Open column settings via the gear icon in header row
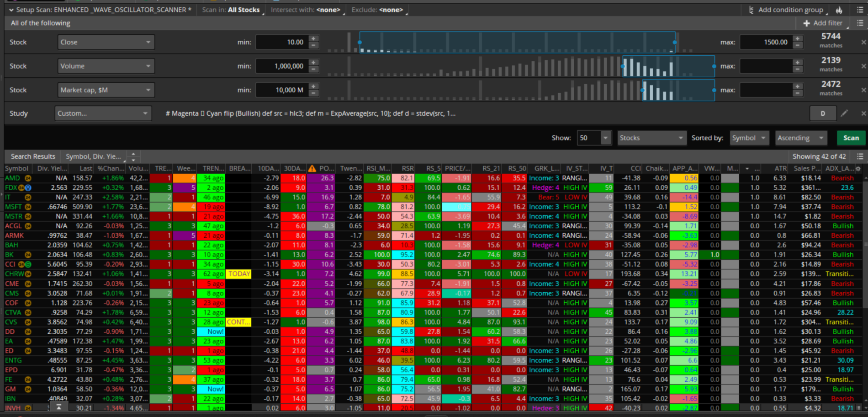This screenshot has height=417, width=868. (858, 169)
